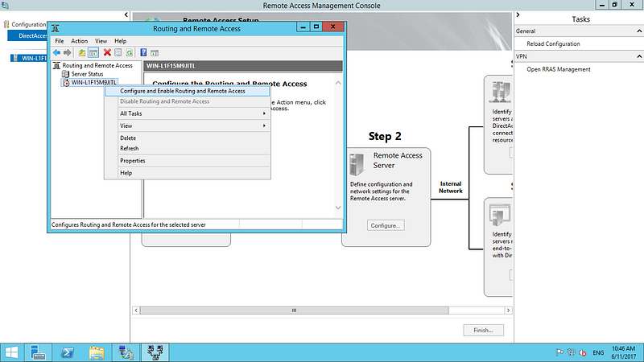
Task: Collapse the VPN tasks section
Action: 639,56
